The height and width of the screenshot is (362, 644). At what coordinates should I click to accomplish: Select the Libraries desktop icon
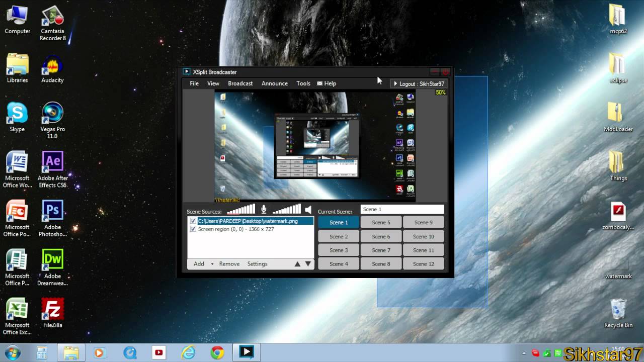(17, 68)
